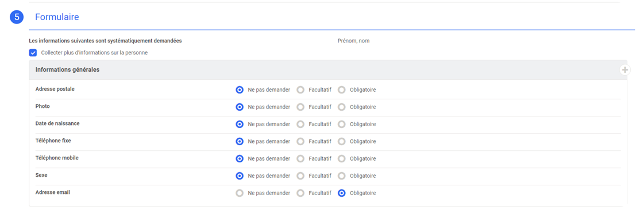Click the Prénom, nom text
The height and width of the screenshot is (210, 644).
tap(354, 41)
